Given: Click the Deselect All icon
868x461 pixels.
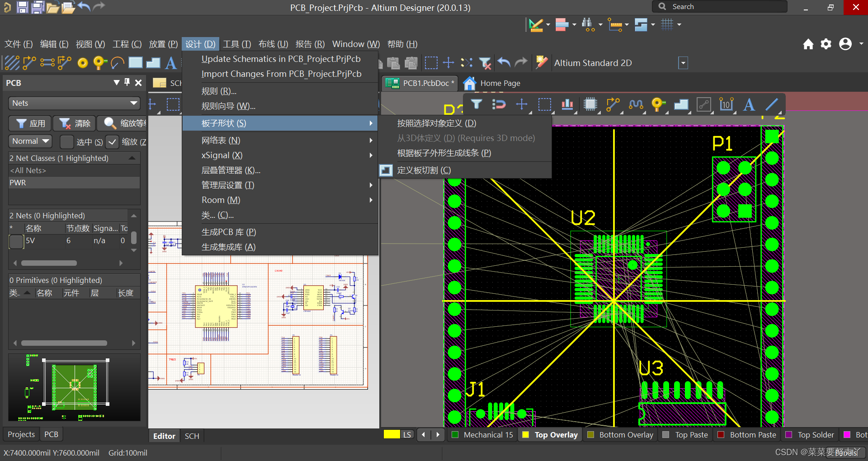Looking at the screenshot, I should (467, 62).
